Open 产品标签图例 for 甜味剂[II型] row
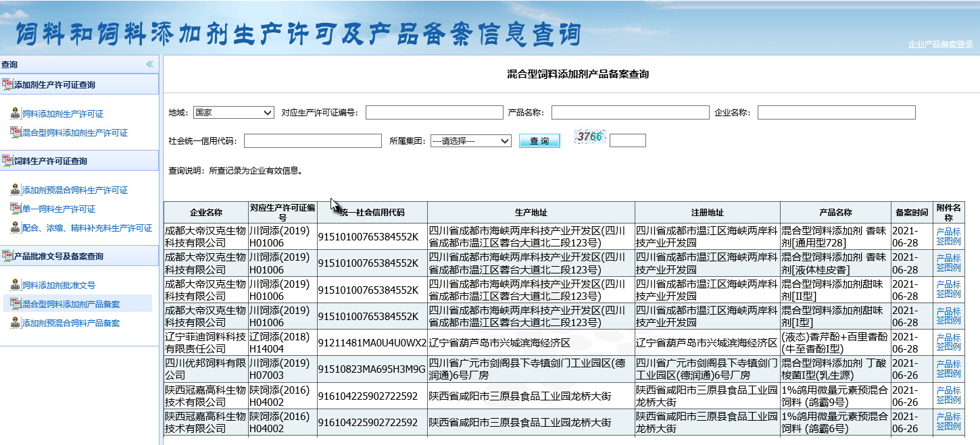980x445 pixels. (x=948, y=290)
